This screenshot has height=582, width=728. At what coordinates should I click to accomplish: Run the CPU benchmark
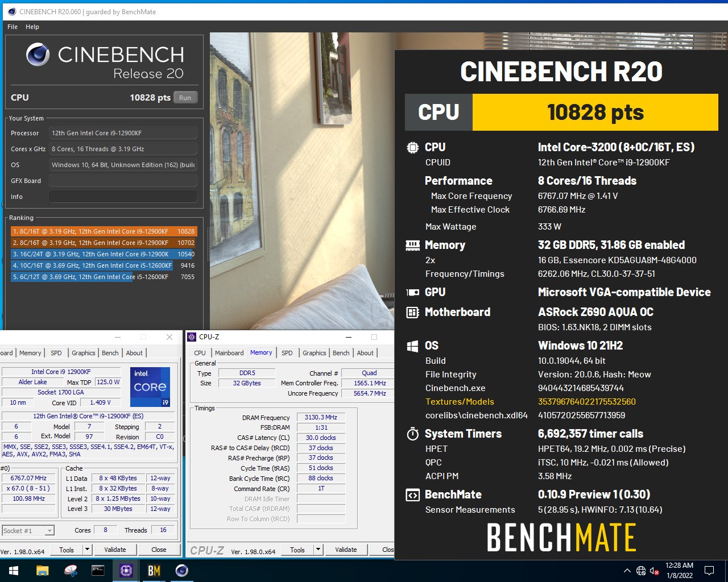click(x=185, y=98)
